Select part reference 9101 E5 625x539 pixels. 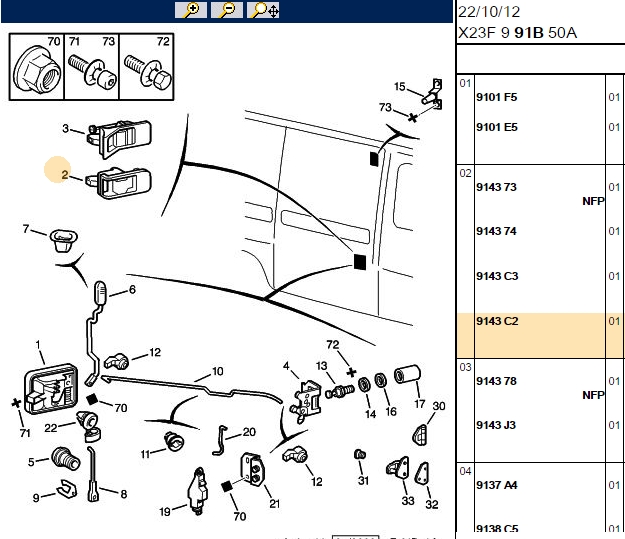497,127
